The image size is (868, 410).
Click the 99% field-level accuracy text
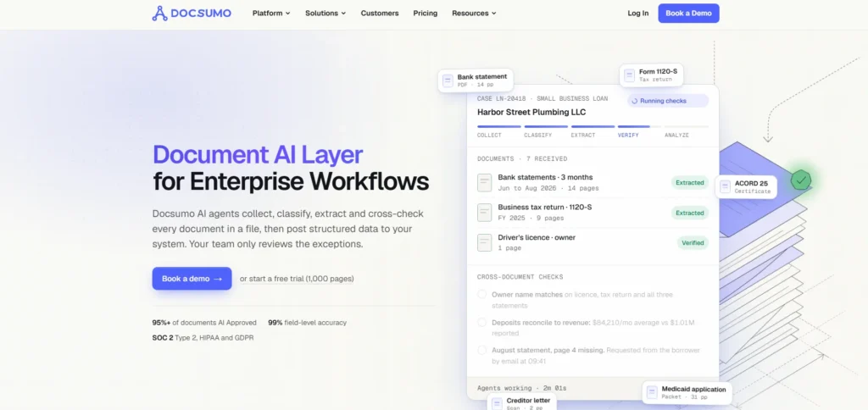tap(307, 323)
